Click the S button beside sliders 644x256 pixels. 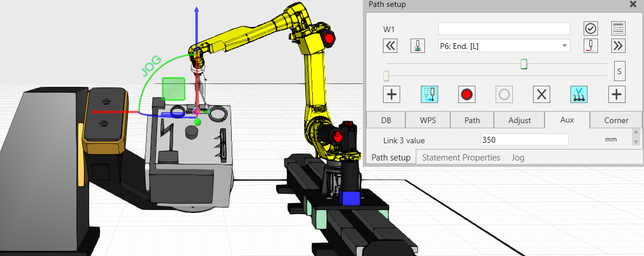[619, 71]
